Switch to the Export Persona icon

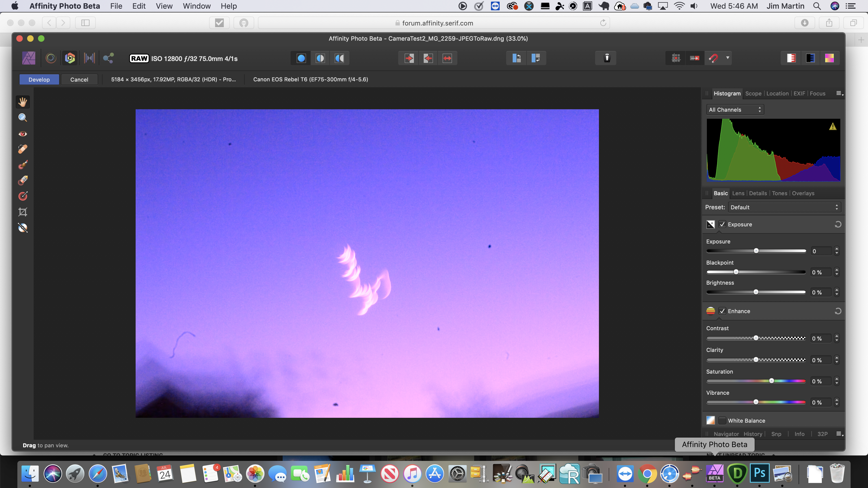tap(108, 58)
